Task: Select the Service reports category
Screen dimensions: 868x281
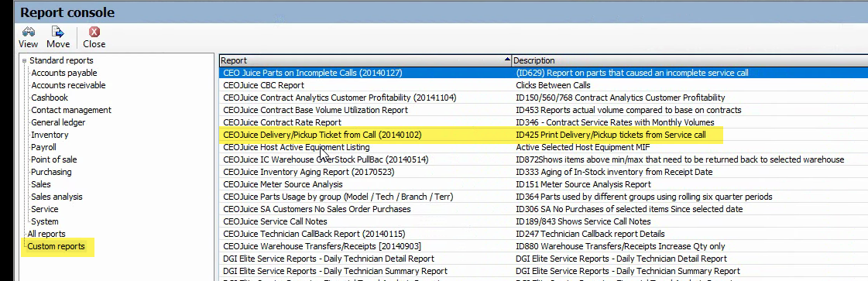Action: tap(44, 209)
